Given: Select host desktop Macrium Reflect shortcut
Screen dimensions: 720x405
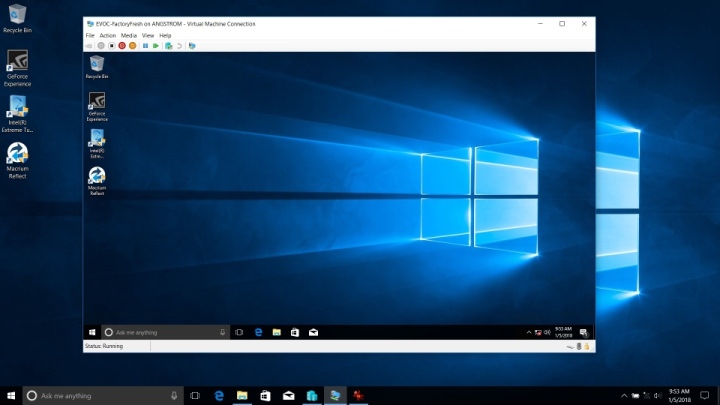Looking at the screenshot, I should click(17, 160).
